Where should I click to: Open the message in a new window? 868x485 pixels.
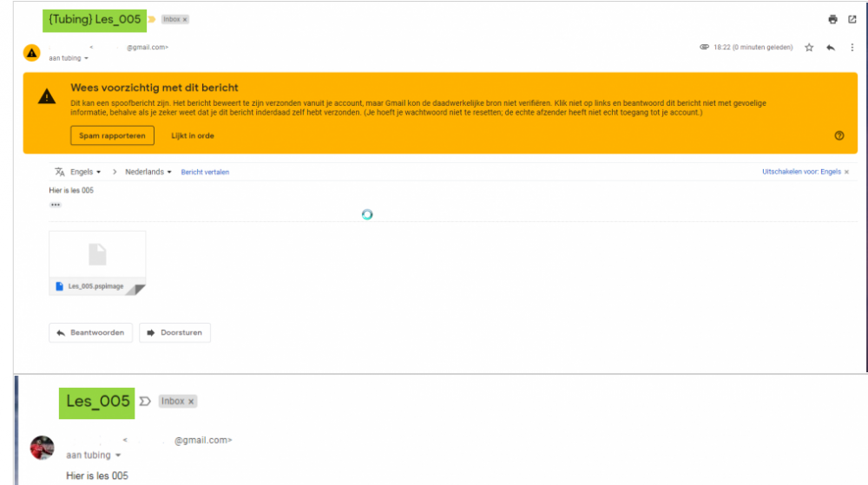coord(852,19)
